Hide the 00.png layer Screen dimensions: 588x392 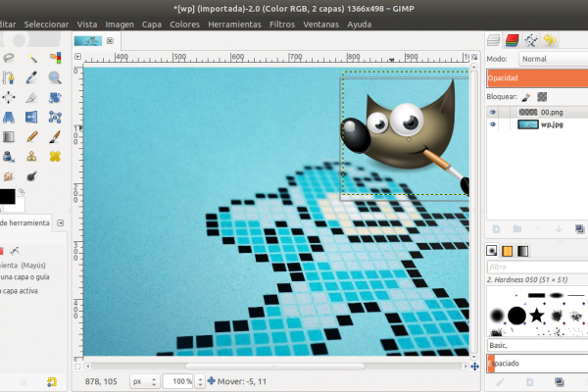(493, 112)
